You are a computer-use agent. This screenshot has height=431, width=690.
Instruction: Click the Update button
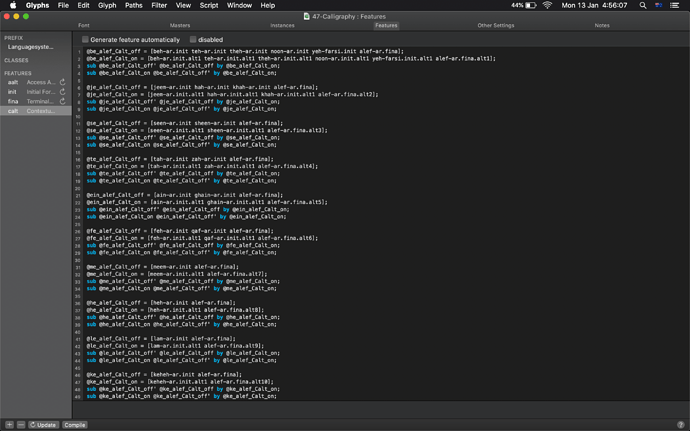(x=43, y=425)
